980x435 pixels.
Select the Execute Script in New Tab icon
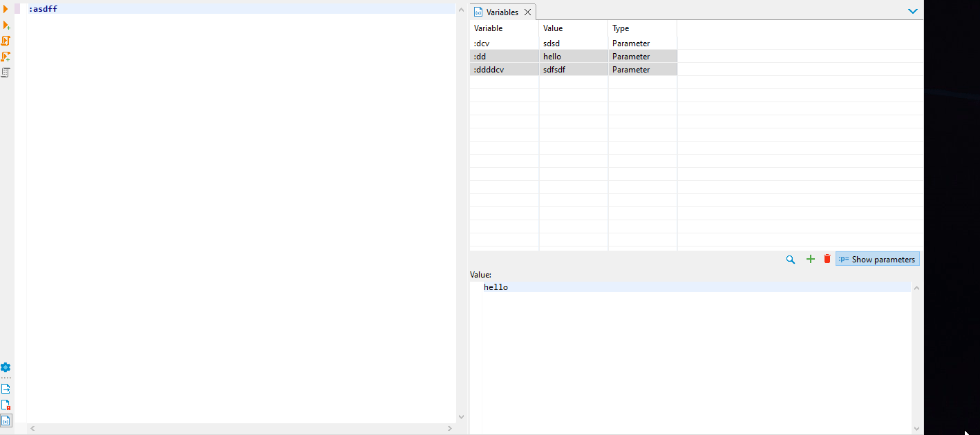[x=6, y=57]
